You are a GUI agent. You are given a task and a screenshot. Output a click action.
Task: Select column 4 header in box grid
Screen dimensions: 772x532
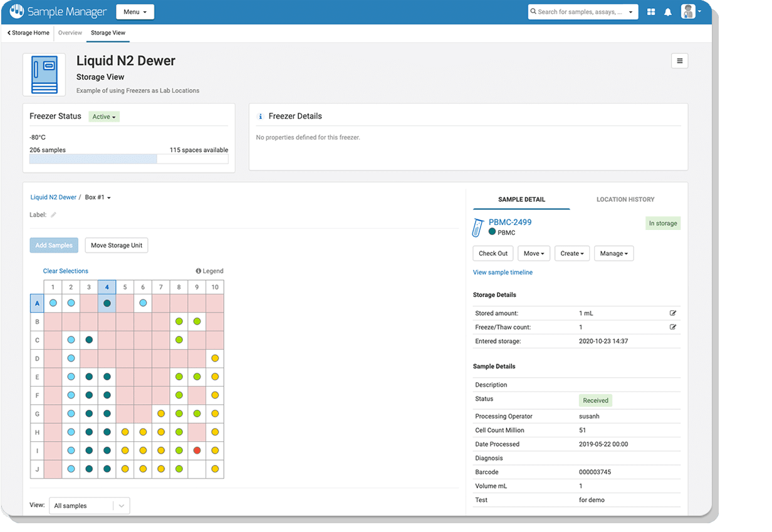[x=107, y=288]
